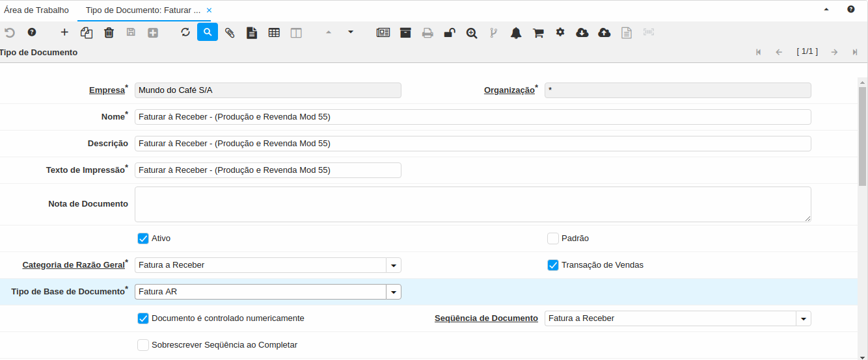Expand Seqüência de Documento dropdown arrow
This screenshot has height=360, width=868.
804,318
